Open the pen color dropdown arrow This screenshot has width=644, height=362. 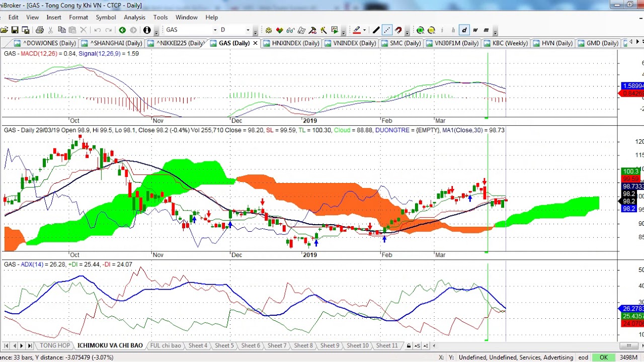coord(365,30)
